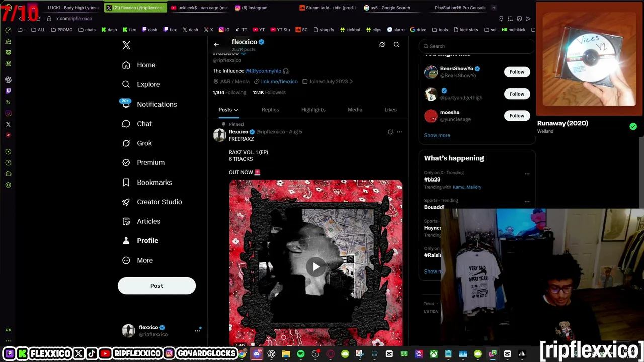This screenshot has width=644, height=362.
Task: Open options for the Bouaddi trend
Action: [x=527, y=202]
